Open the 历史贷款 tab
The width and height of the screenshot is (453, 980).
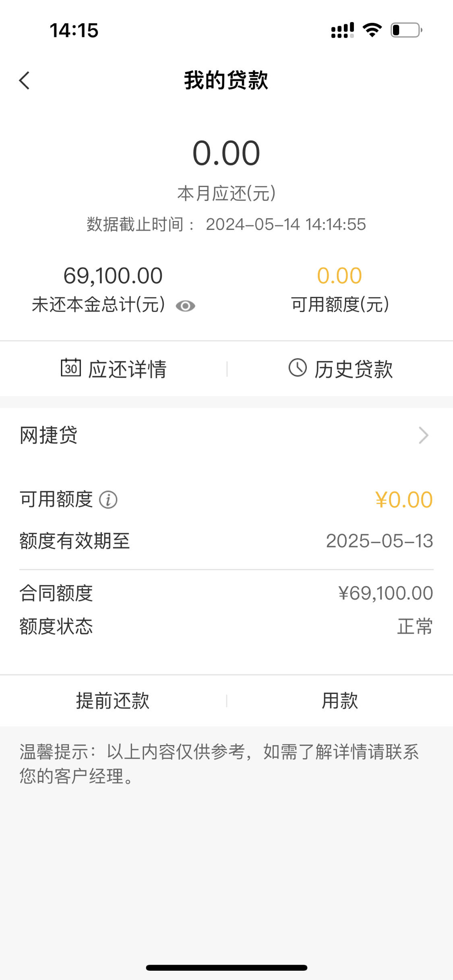[x=340, y=369]
